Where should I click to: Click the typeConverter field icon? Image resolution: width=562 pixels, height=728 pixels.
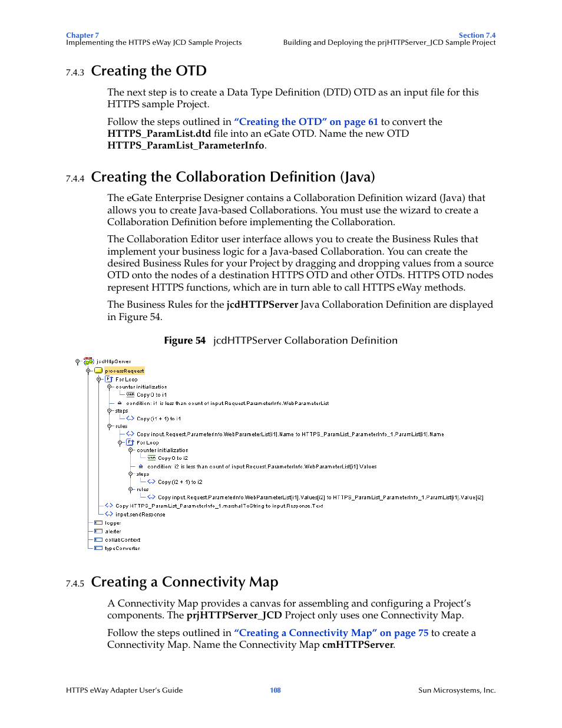[98, 548]
